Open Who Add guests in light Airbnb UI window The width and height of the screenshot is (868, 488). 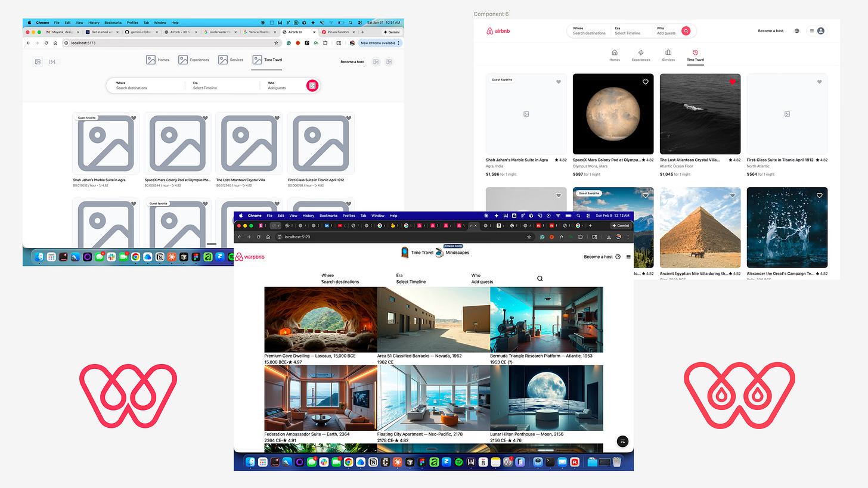[x=277, y=86]
